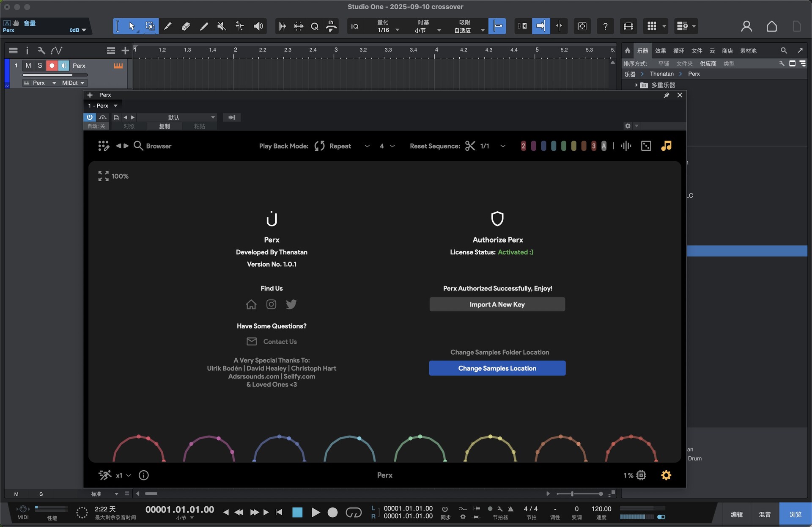Viewport: 812px width, 527px height.
Task: Open the 默认 preset dropdown
Action: point(177,117)
